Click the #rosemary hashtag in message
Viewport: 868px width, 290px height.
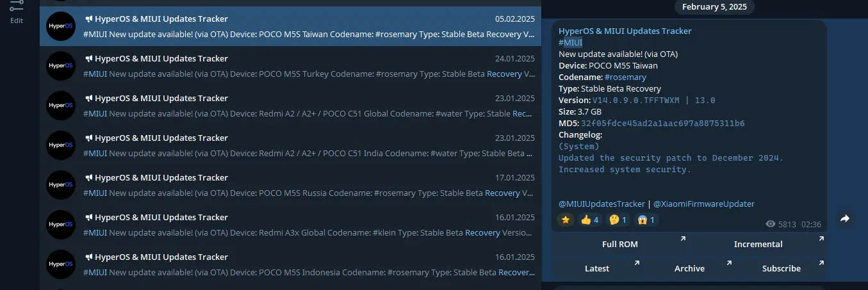625,77
